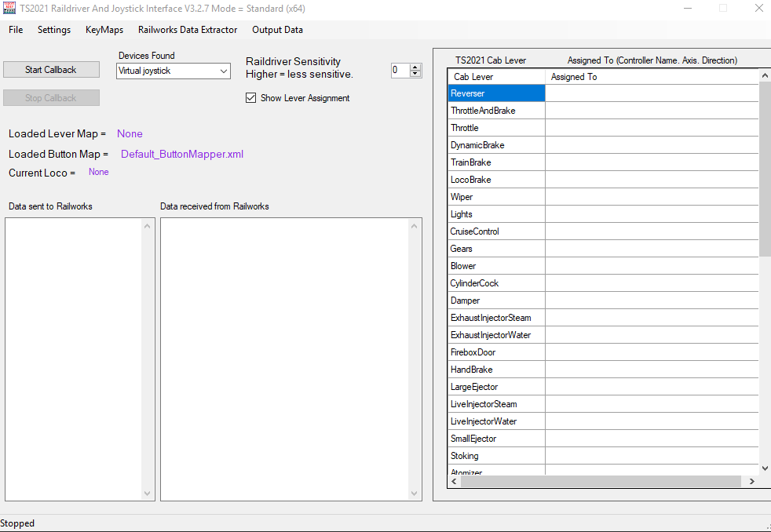
Task: Open the Output Data menu
Action: click(x=277, y=30)
